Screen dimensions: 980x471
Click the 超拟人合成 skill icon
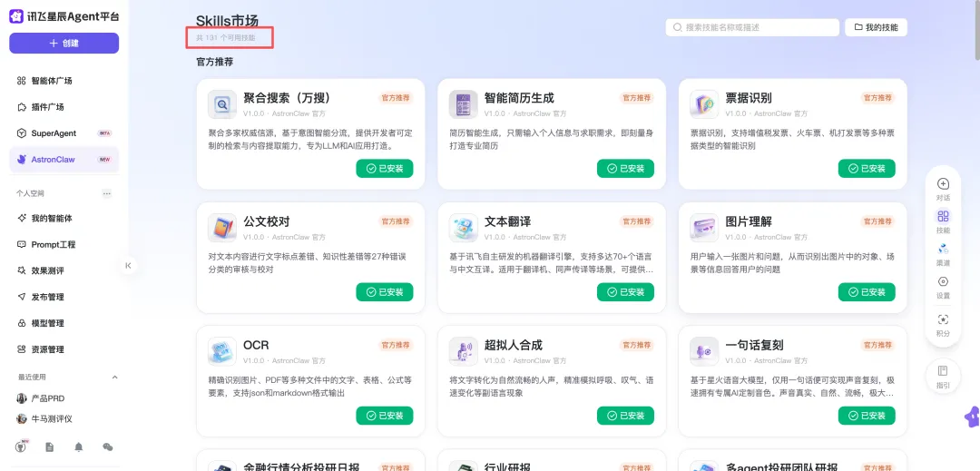463,352
